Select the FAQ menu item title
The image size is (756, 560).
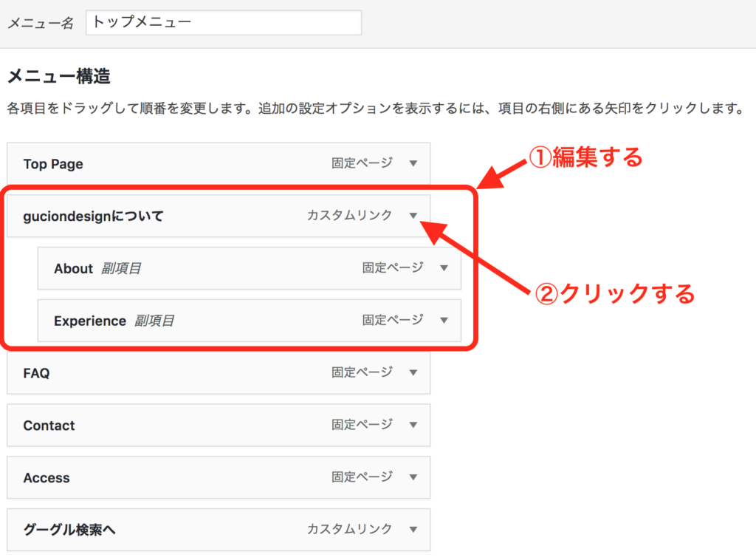click(x=36, y=373)
